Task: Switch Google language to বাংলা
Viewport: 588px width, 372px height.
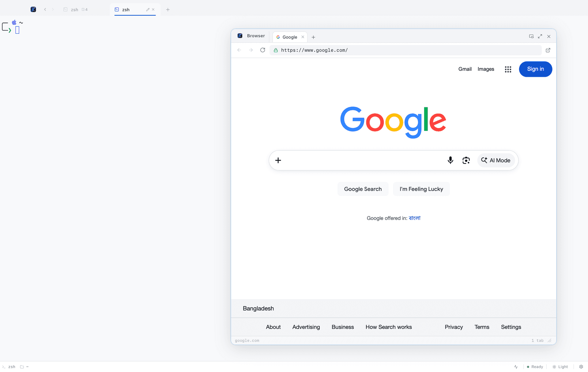Action: coord(415,218)
